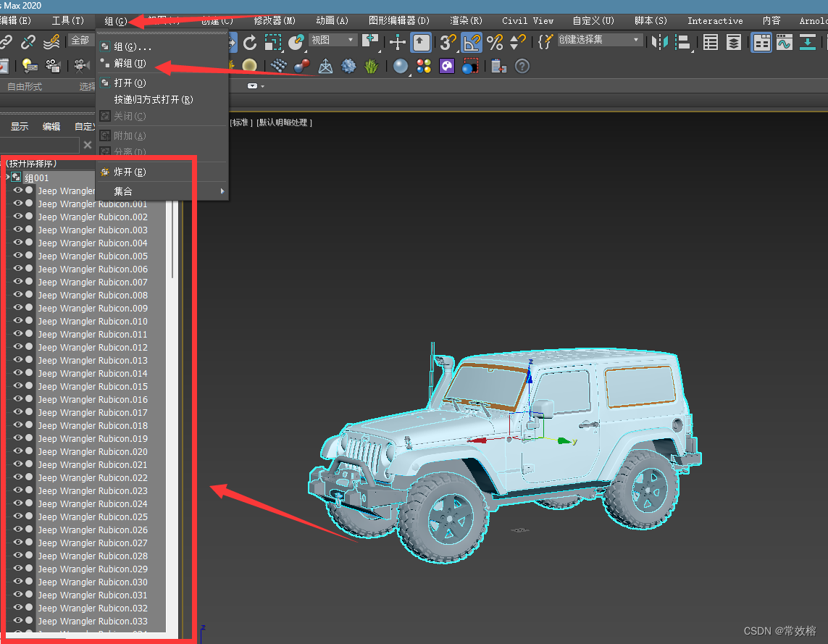The image size is (828, 644).
Task: Open the 创建选择集 named selection dropdown
Action: click(x=600, y=40)
